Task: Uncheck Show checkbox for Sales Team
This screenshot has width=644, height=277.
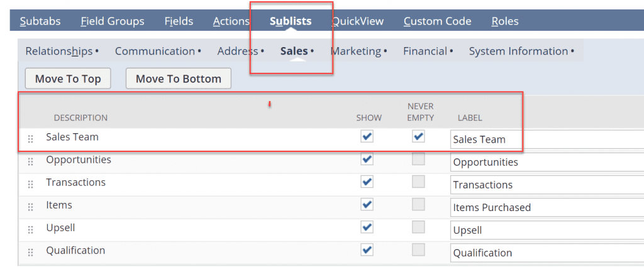Action: pos(367,136)
